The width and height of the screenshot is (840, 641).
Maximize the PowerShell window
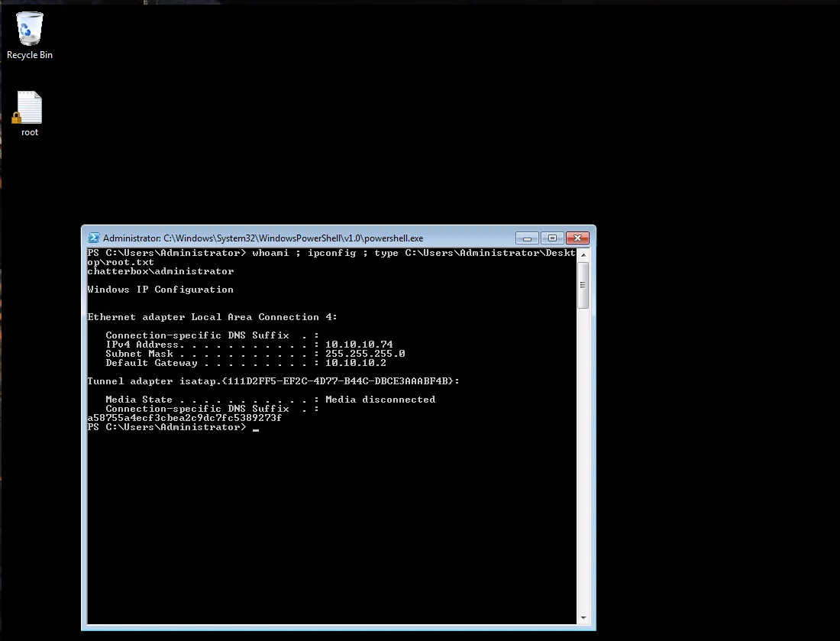coord(552,238)
